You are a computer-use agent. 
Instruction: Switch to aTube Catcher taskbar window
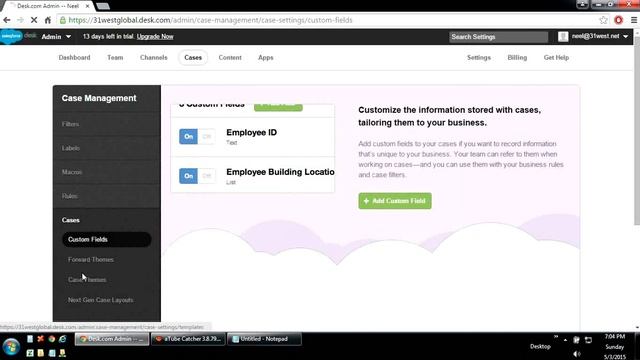click(188, 339)
